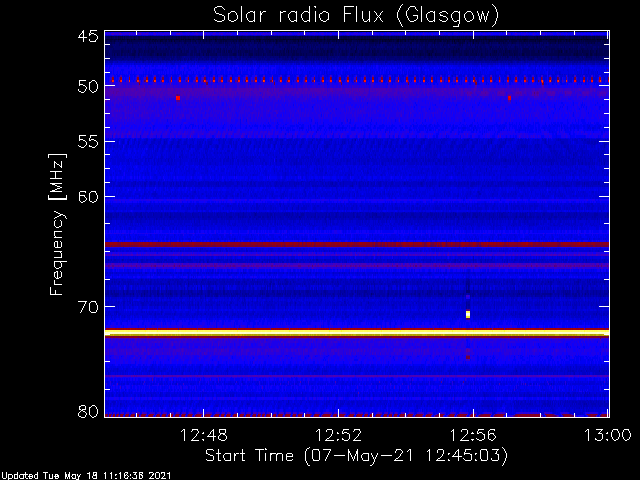This screenshot has height=480, width=640.
Task: Click the 12:56 time tick label
Action: (473, 436)
